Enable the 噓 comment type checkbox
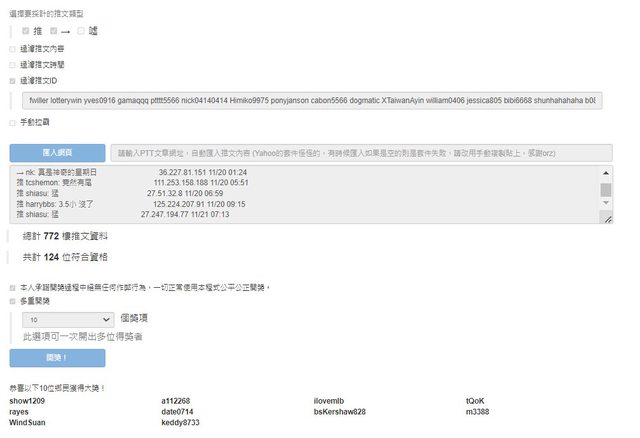 tap(81, 31)
